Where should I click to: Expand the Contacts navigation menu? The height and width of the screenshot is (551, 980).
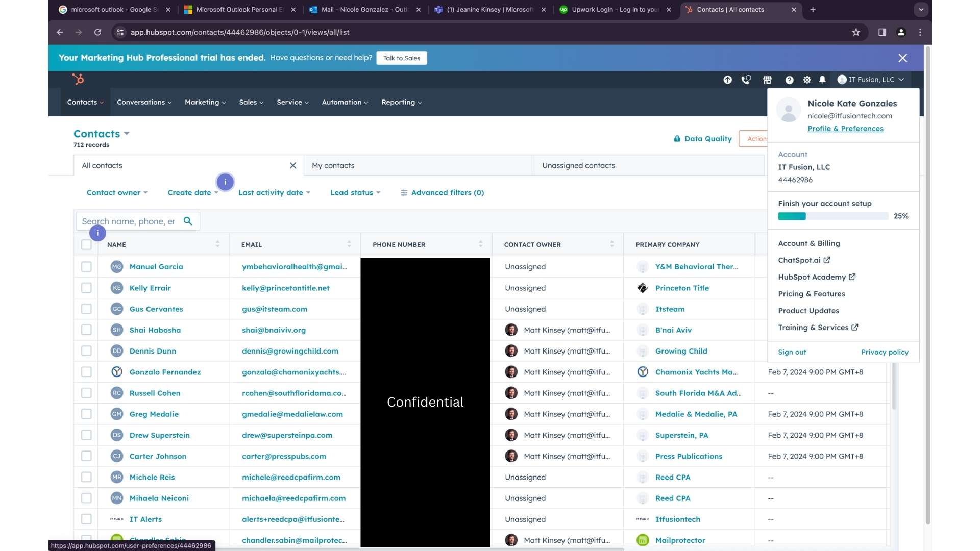pos(85,102)
